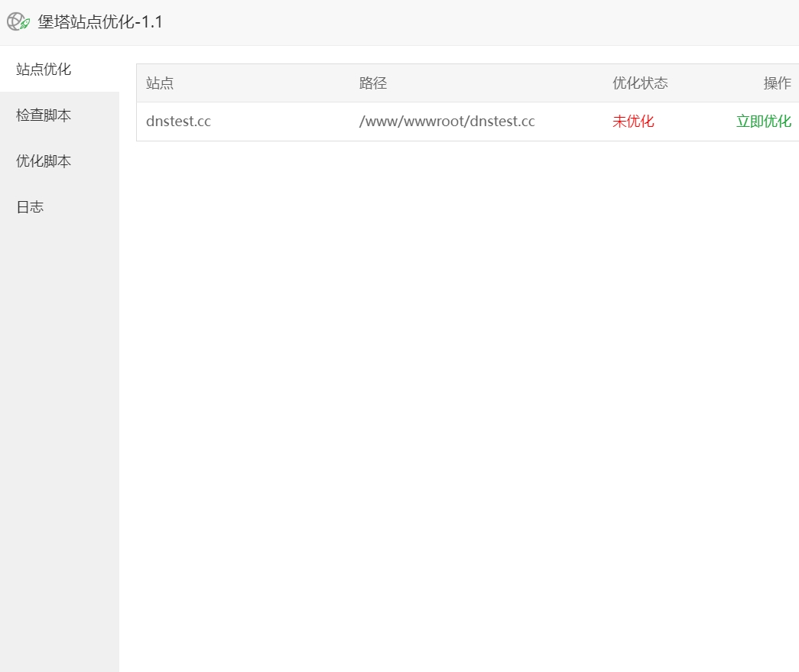View the 日志 log section
799x672 pixels.
tap(29, 206)
